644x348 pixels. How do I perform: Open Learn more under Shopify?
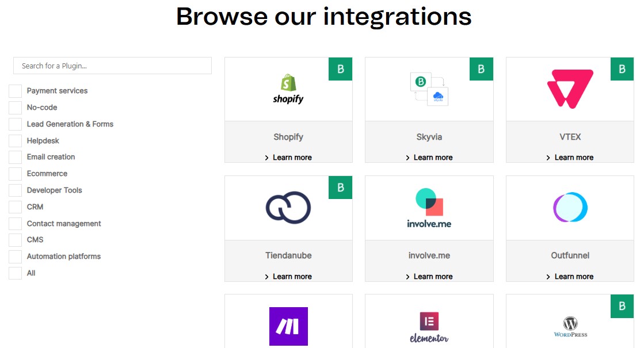pyautogui.click(x=288, y=158)
